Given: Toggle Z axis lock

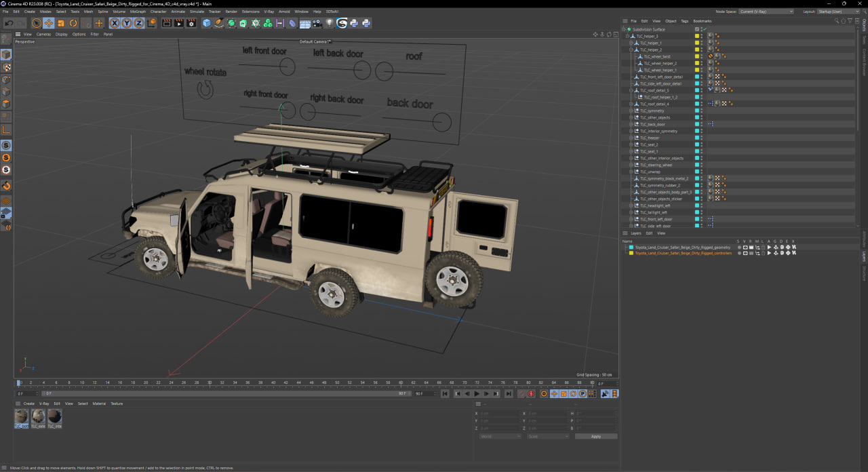Looking at the screenshot, I should (x=138, y=23).
